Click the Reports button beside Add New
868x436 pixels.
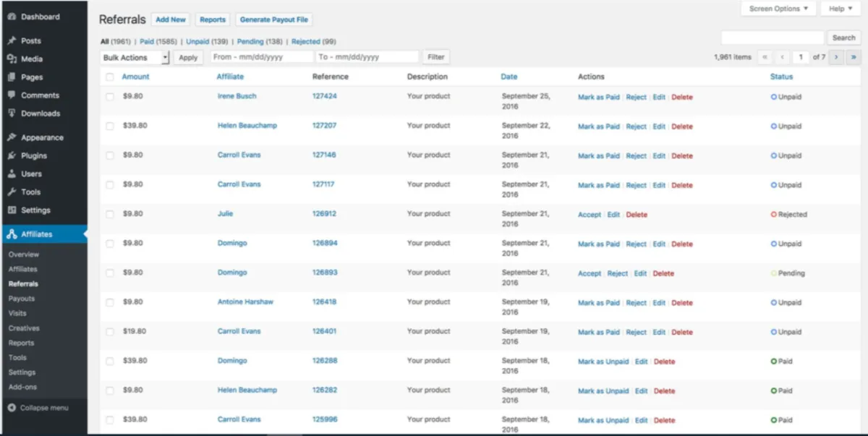click(213, 20)
